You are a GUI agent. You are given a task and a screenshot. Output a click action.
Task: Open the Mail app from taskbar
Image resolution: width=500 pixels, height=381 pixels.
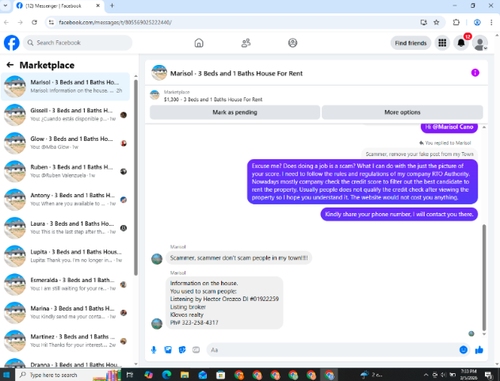pyautogui.click(x=203, y=375)
